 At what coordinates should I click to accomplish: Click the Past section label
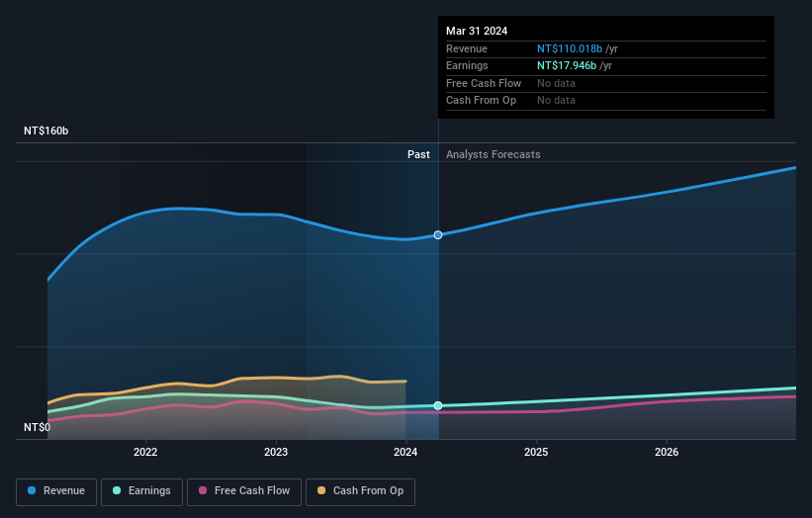418,154
